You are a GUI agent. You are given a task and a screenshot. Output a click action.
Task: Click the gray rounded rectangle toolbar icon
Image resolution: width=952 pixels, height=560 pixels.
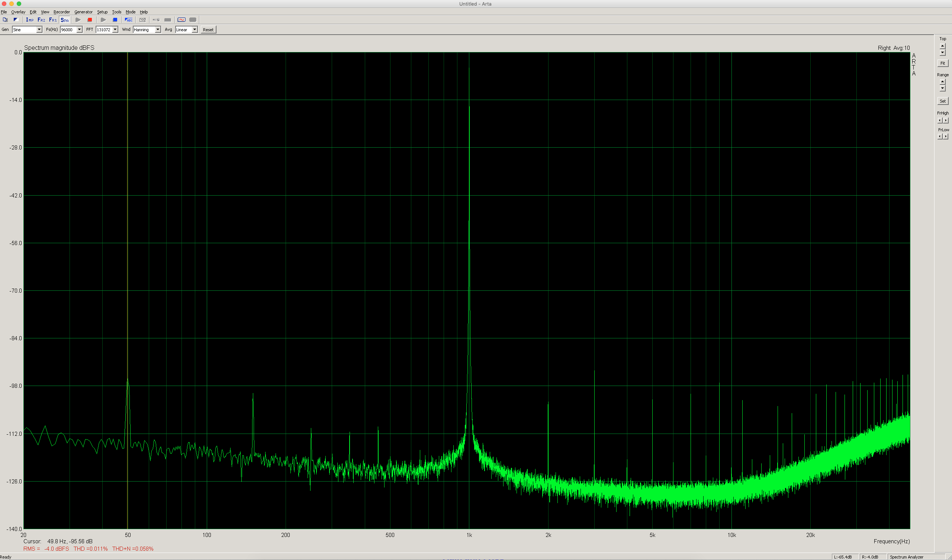193,20
